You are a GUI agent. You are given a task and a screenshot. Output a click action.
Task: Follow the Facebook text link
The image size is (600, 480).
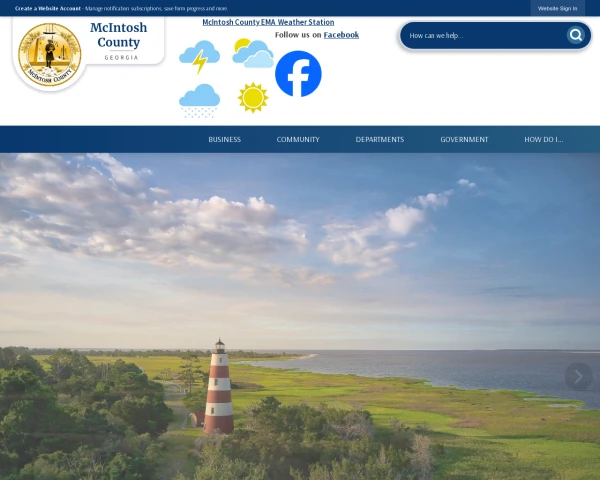click(x=341, y=35)
